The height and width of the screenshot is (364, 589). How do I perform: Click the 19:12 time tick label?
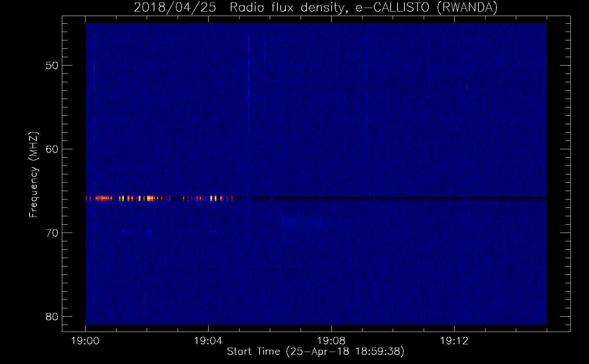pos(454,341)
